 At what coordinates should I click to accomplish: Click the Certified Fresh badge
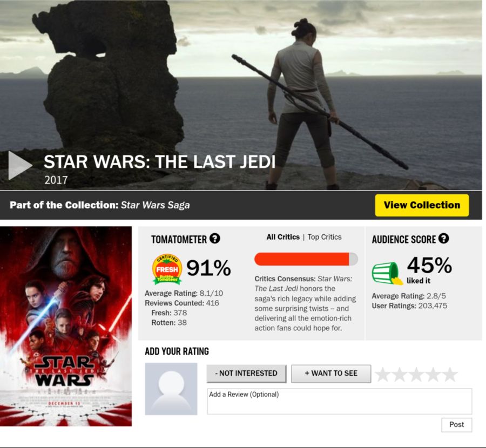pos(167,269)
